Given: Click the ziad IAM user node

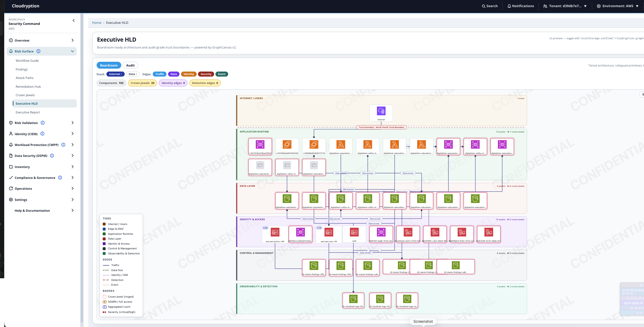Looking at the screenshot, I should pos(354,234).
